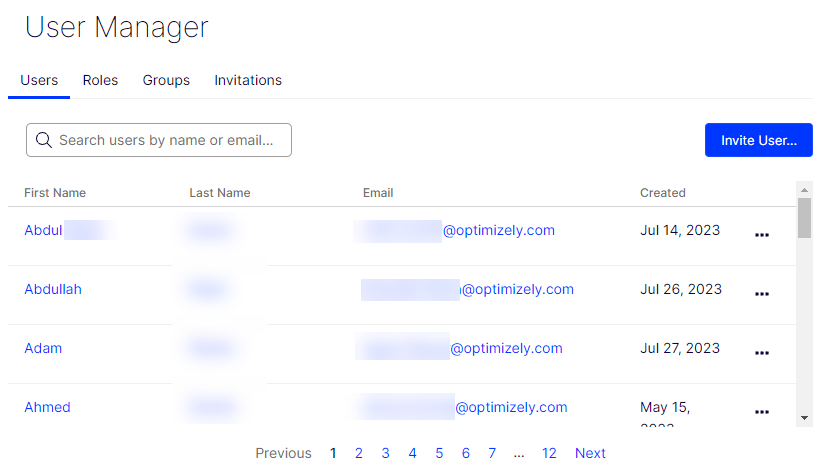Open the user Abdullah's profile link
Image resolution: width=817 pixels, height=468 pixels.
(x=53, y=289)
